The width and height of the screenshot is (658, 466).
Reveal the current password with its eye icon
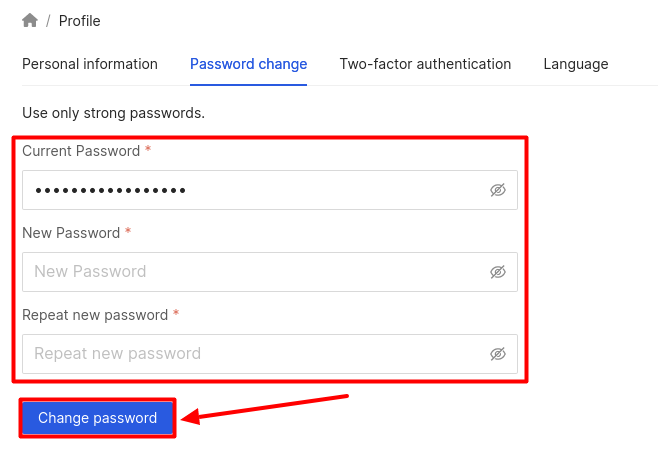coord(498,190)
